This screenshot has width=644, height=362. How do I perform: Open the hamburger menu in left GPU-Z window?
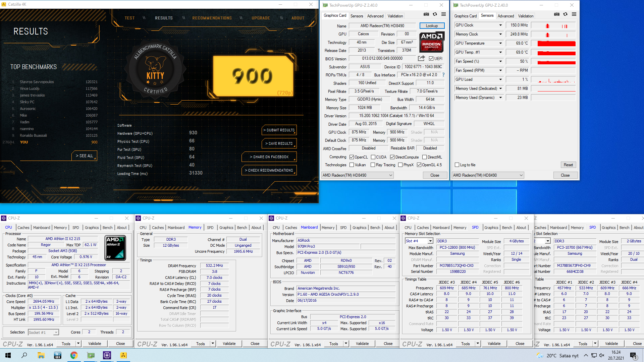pos(443,14)
